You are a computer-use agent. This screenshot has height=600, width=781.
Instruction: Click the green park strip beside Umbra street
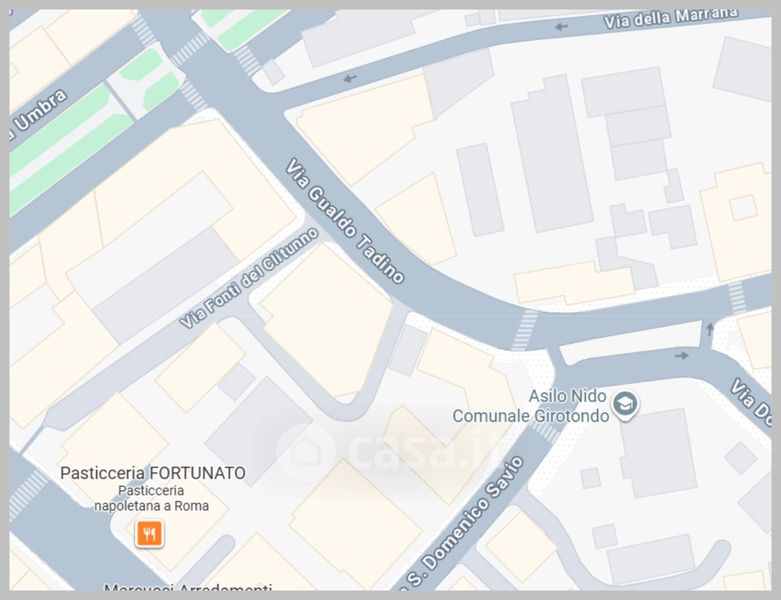[70, 148]
